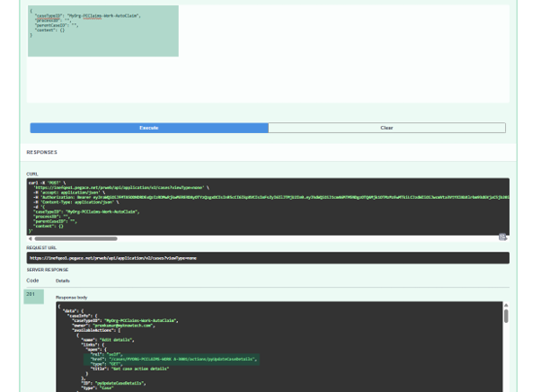This screenshot has width=541, height=392.
Task: Click the blue Execute button
Action: tap(149, 128)
